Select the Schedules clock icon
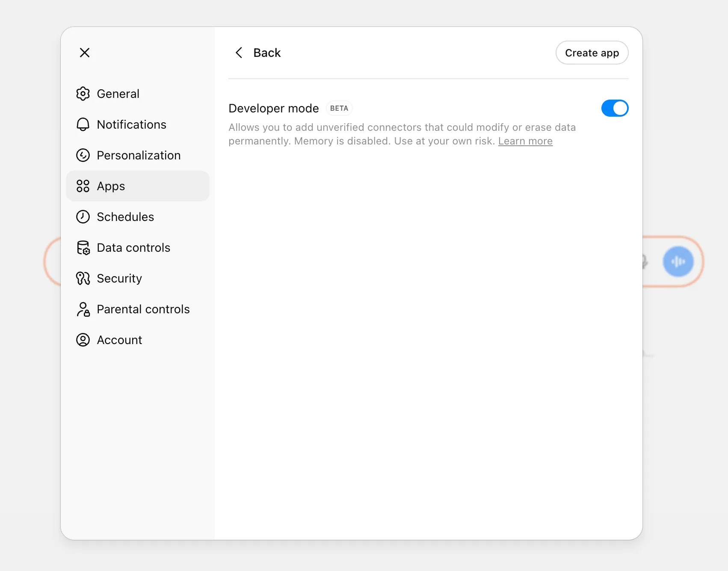The width and height of the screenshot is (728, 571). point(83,217)
